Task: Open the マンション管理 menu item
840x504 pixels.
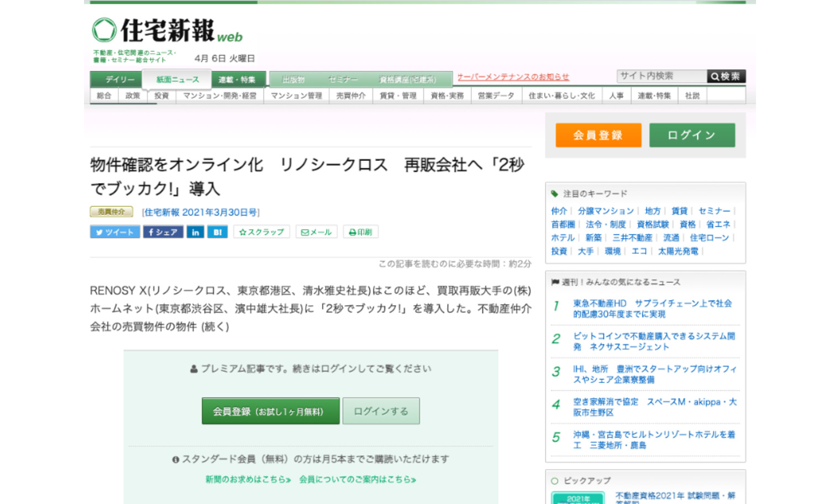Action: click(296, 95)
